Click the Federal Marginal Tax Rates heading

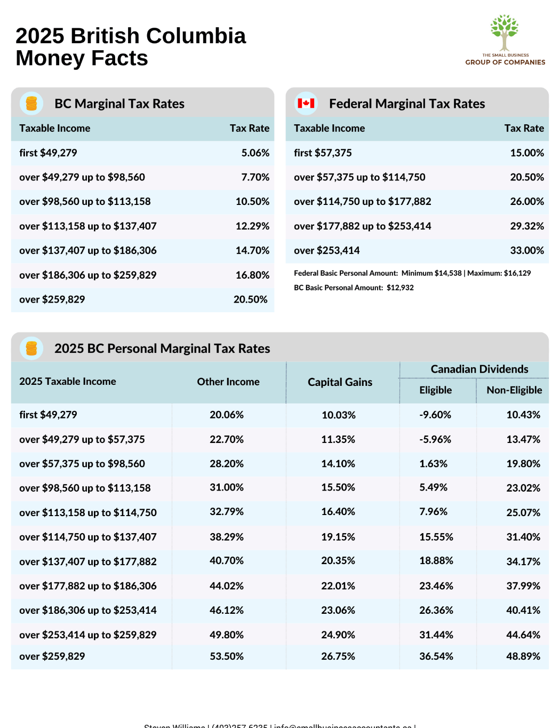(x=407, y=104)
